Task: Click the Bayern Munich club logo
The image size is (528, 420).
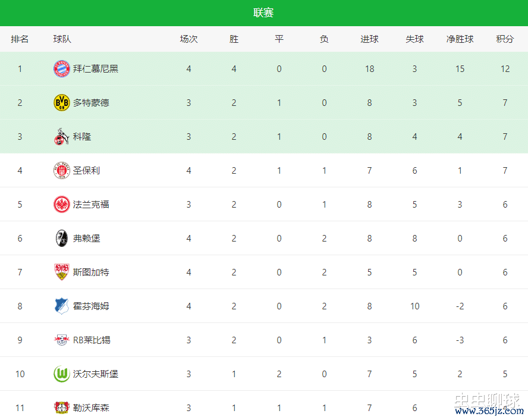Action: 62,68
